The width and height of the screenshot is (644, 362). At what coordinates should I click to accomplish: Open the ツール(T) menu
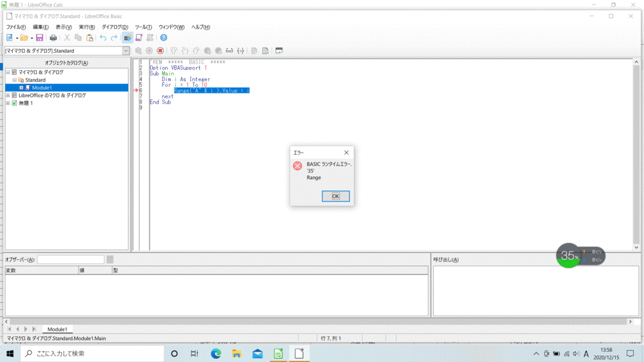coord(143,27)
